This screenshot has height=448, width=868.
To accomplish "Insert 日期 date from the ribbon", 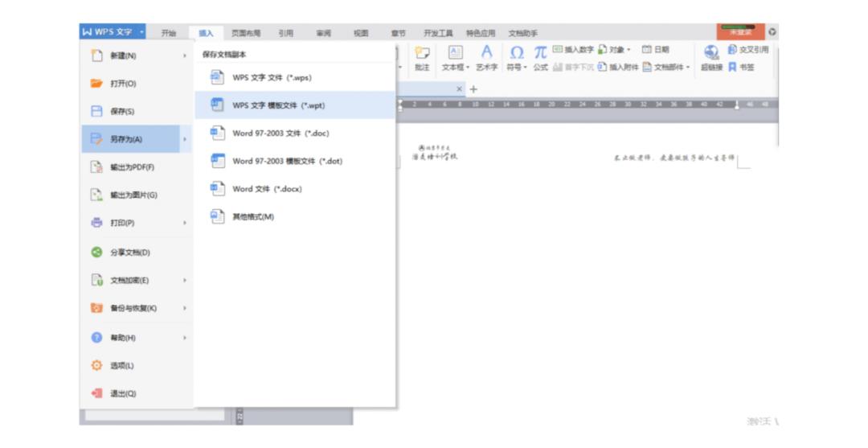I will pos(656,50).
